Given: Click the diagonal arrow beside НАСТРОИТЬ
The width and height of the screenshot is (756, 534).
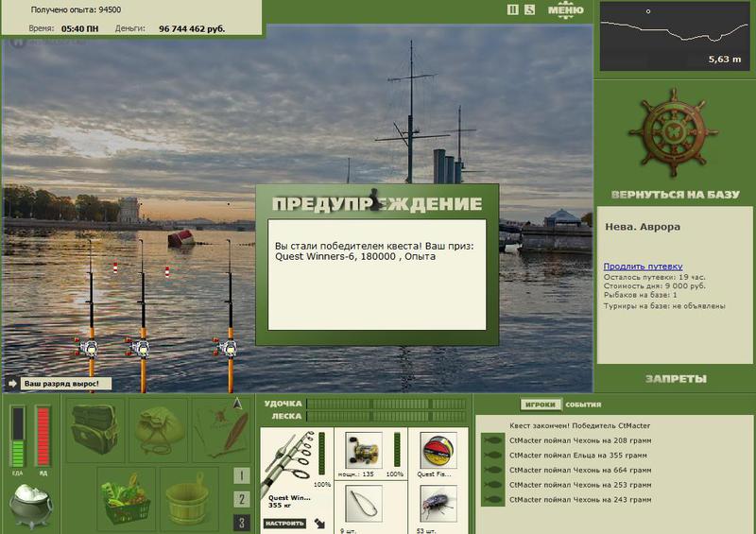Looking at the screenshot, I should pyautogui.click(x=319, y=523).
